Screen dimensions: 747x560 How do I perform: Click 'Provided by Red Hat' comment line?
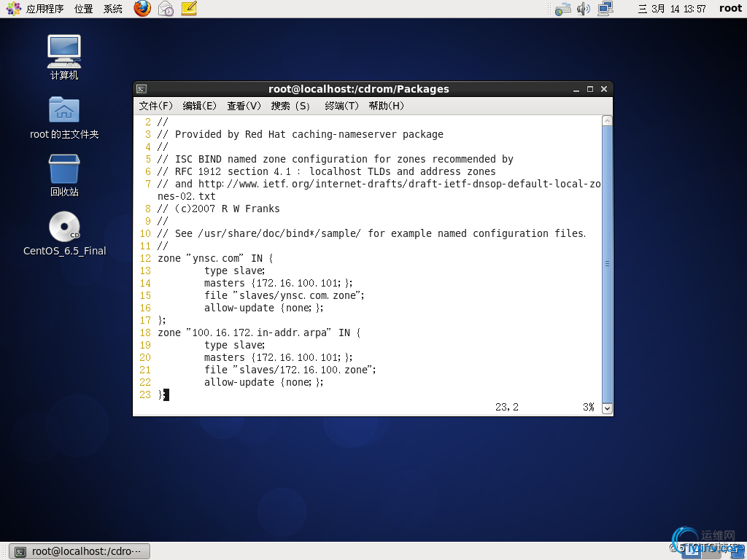tap(300, 134)
